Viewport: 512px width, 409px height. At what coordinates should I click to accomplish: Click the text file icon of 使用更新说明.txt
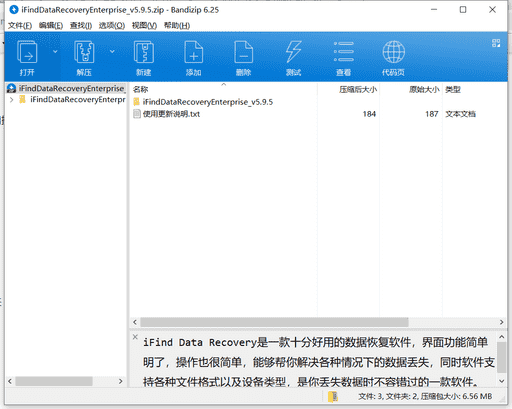tap(137, 114)
